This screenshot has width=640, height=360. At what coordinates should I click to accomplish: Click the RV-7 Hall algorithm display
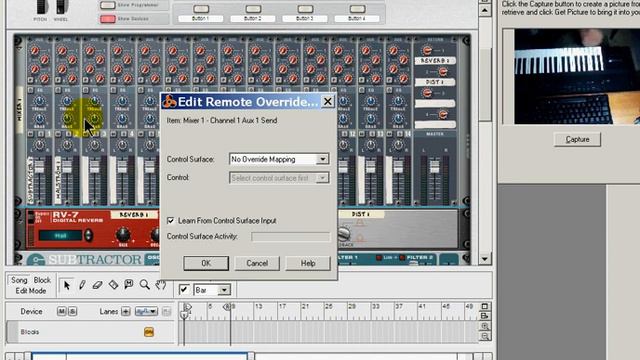click(60, 236)
